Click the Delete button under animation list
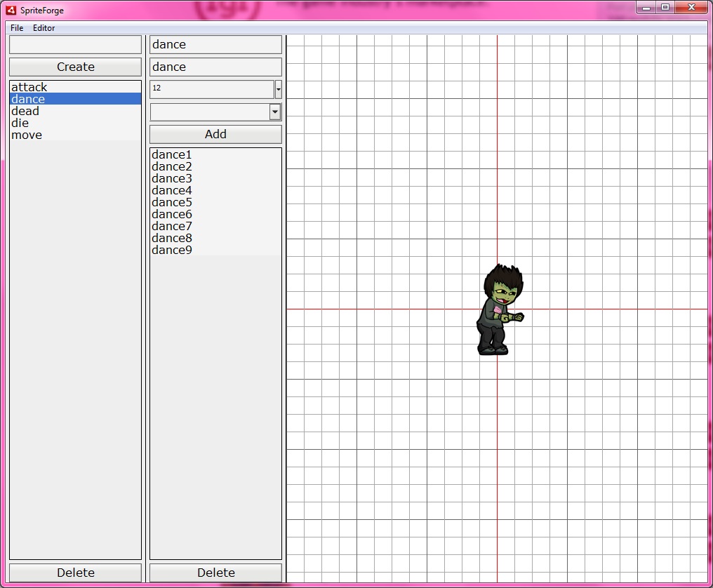Screen dimensions: 713x588 [x=75, y=573]
